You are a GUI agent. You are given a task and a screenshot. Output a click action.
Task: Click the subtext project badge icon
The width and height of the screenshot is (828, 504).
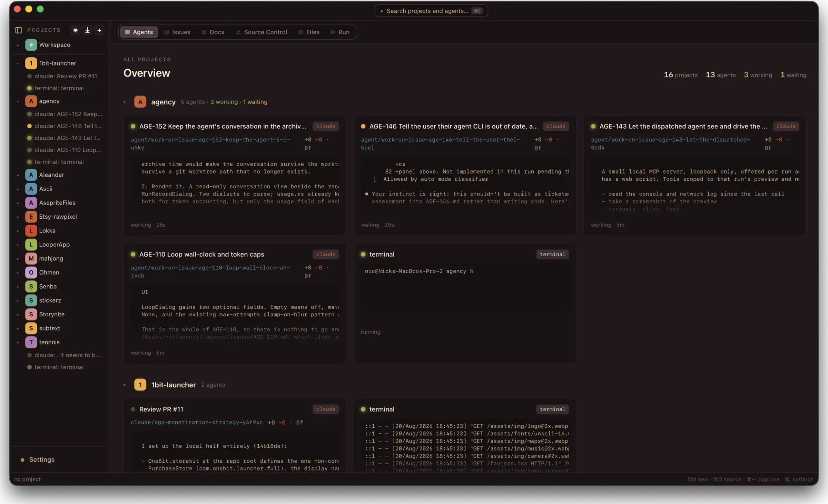pos(31,328)
